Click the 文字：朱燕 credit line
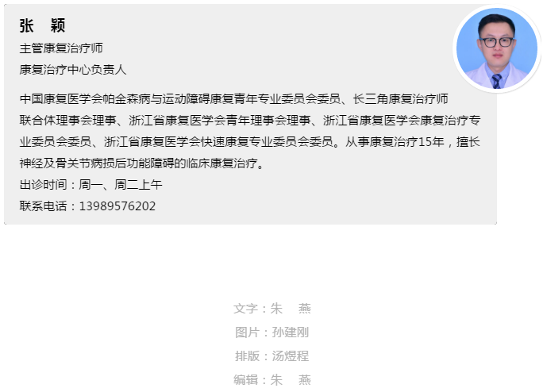Viewport: 543px width, 392px height. pyautogui.click(x=271, y=309)
